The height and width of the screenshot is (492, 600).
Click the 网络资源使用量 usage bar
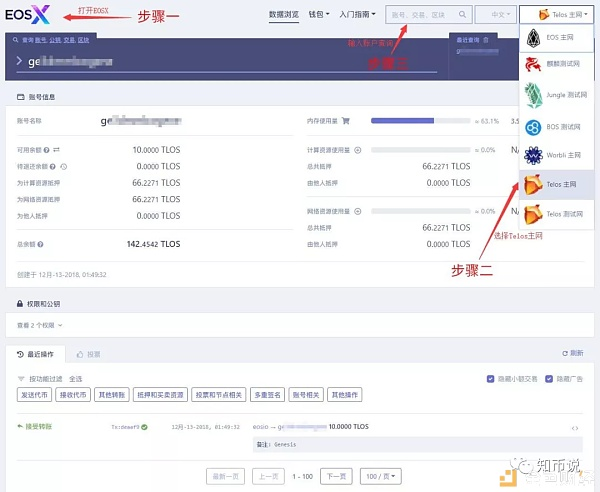(421, 211)
